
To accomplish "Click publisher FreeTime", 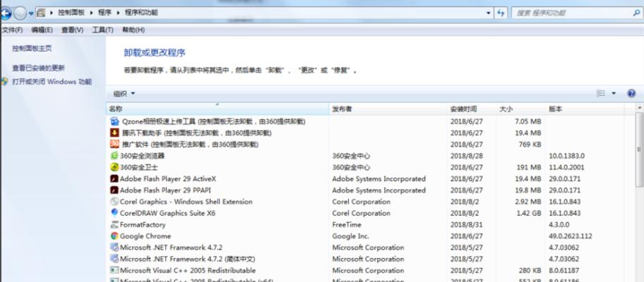I will point(347,225).
